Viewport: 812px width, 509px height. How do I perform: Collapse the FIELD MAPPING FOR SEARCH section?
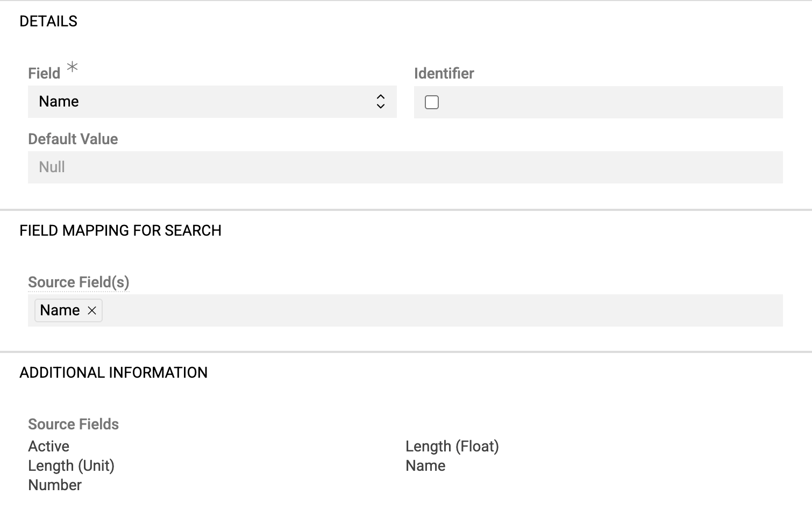(x=120, y=230)
